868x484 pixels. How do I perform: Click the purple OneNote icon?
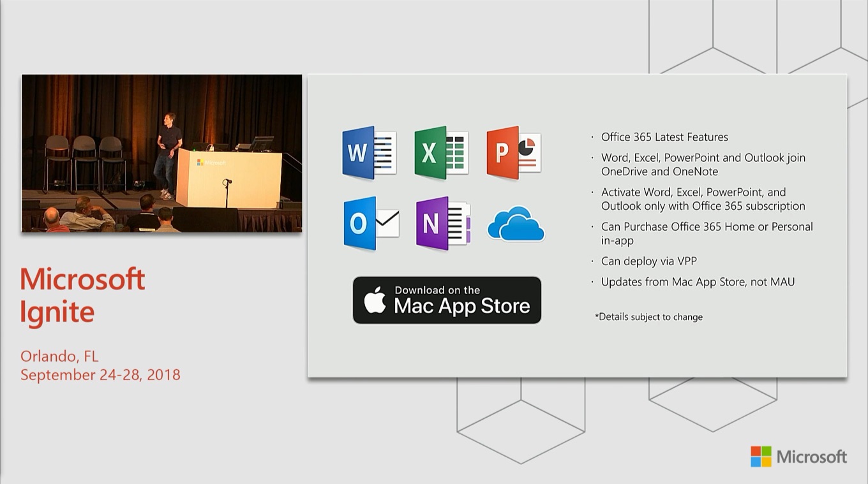coord(443,223)
